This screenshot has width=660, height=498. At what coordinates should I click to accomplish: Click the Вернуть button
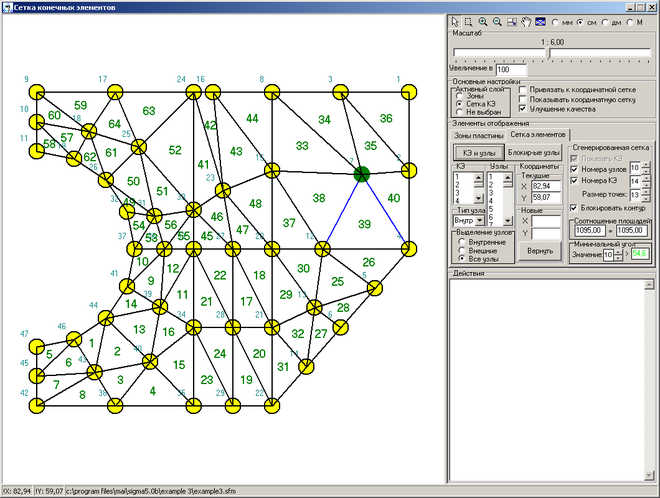click(540, 251)
